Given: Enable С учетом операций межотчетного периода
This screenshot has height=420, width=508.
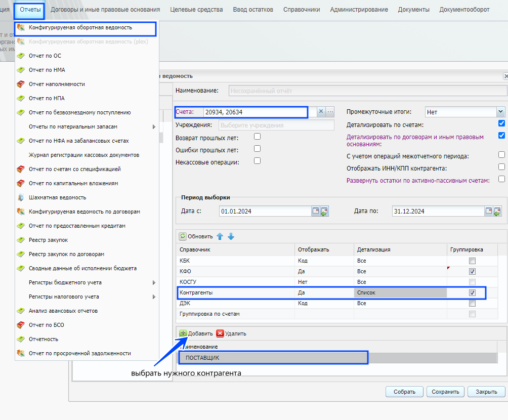Looking at the screenshot, I should pos(501,154).
